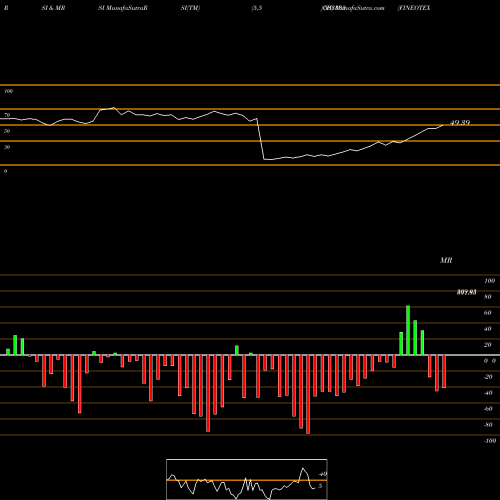The image size is (500, 500).
Task: Click the MR axis label 60
Action: click(x=488, y=313)
